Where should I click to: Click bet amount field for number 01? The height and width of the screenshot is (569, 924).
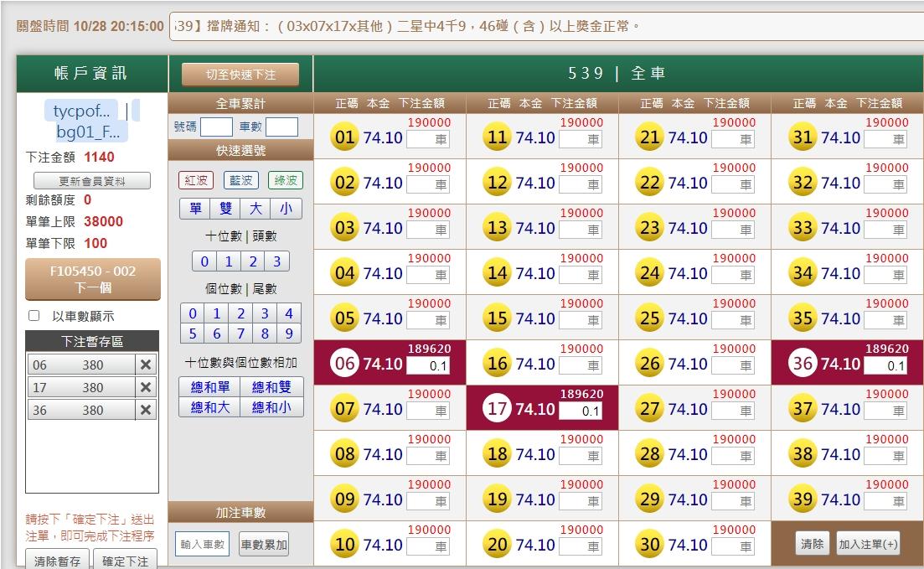click(428, 139)
